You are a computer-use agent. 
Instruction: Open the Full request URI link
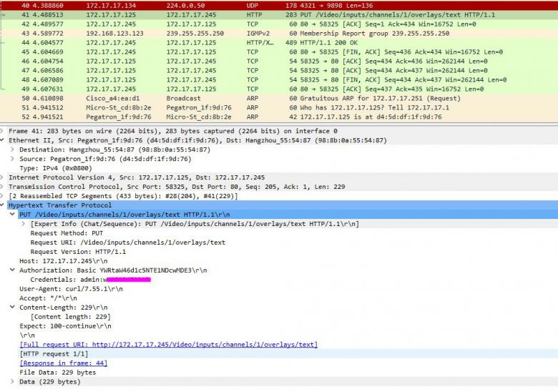point(169,344)
